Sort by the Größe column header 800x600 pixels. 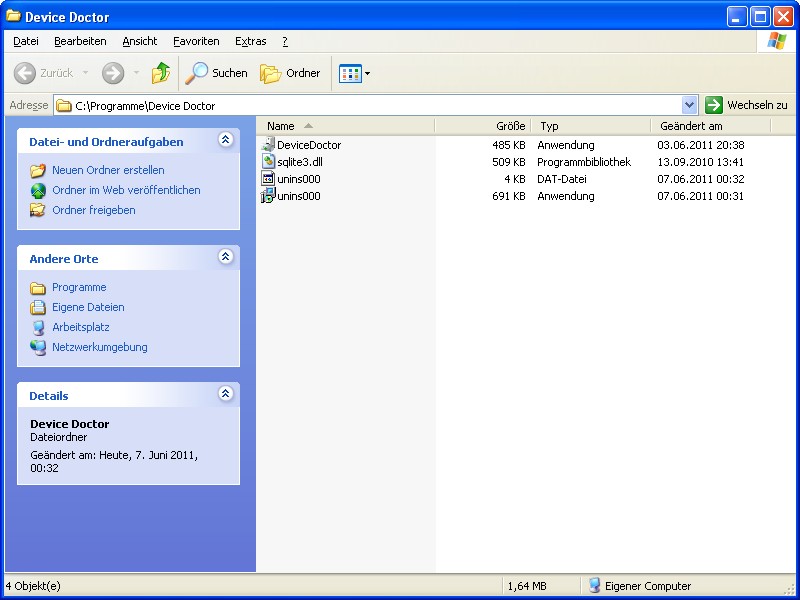click(483, 126)
